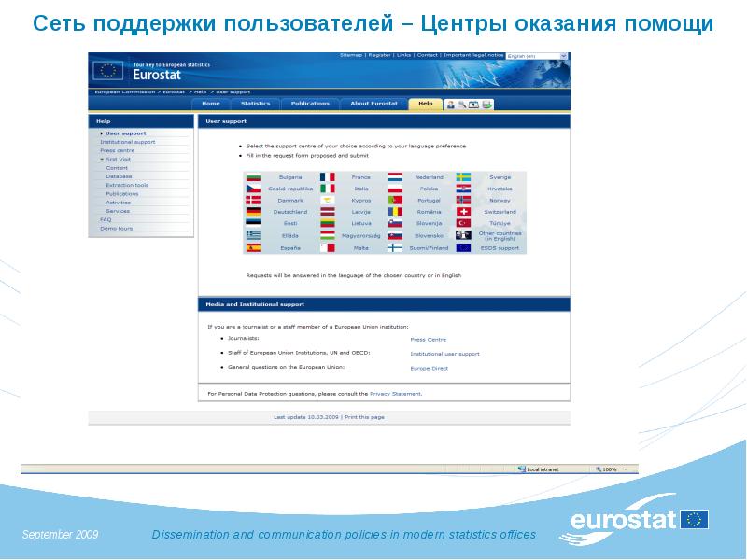Open the language selection dropdown
The image size is (747, 560).
563,57
